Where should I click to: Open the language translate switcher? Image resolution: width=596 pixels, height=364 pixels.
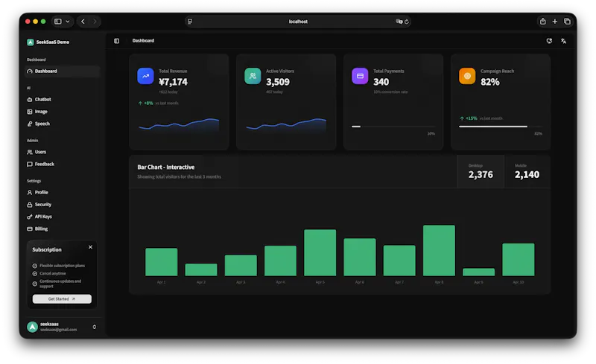[564, 41]
